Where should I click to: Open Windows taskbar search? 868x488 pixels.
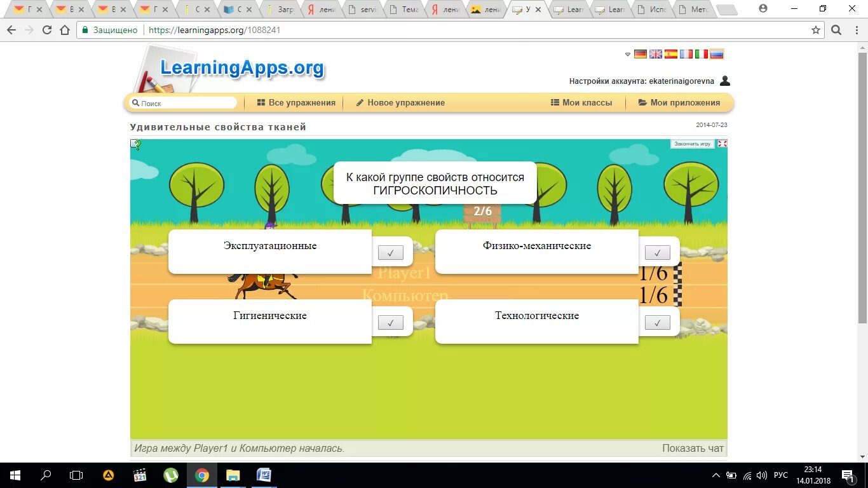pyautogui.click(x=46, y=475)
